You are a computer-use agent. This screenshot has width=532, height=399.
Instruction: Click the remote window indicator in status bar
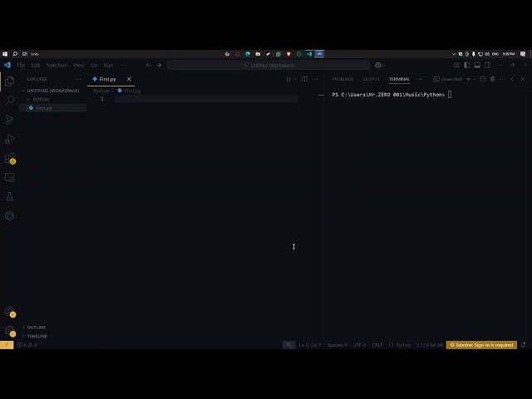[x=7, y=345]
